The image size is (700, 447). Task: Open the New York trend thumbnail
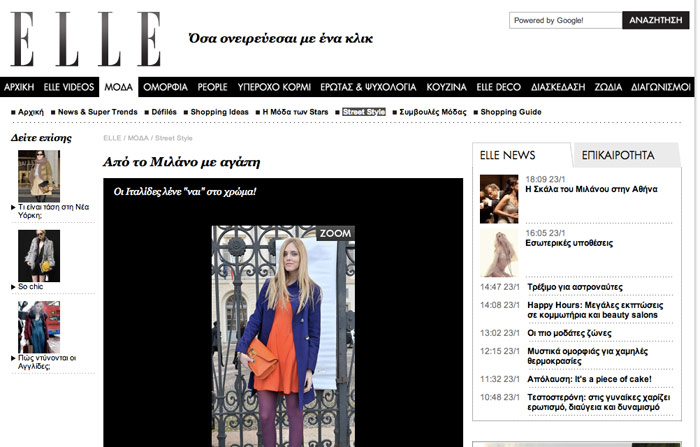point(39,176)
